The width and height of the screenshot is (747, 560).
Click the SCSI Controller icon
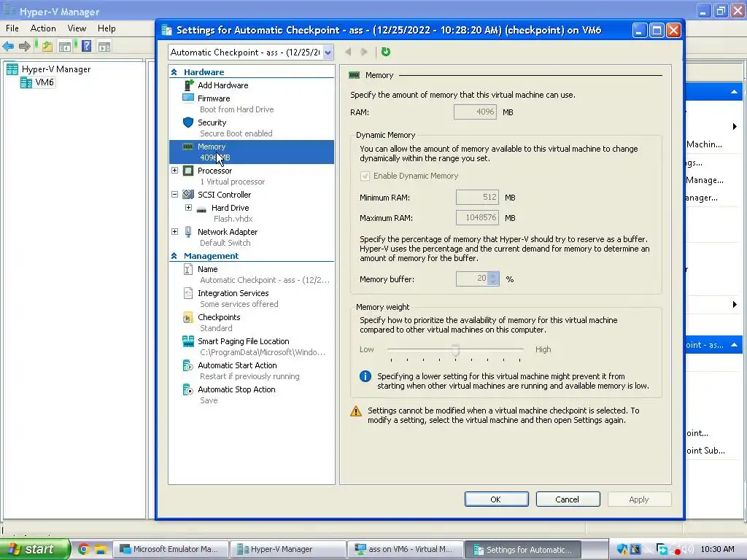(x=188, y=194)
